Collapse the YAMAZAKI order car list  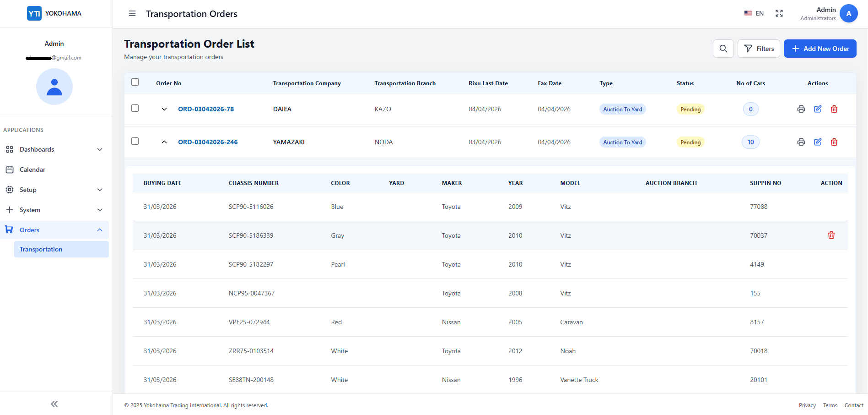coord(164,142)
